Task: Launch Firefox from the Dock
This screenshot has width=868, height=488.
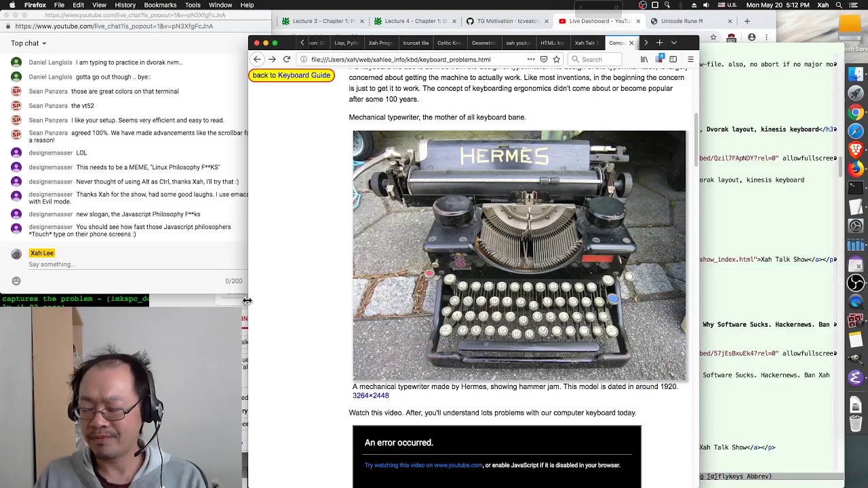Action: pyautogui.click(x=856, y=168)
